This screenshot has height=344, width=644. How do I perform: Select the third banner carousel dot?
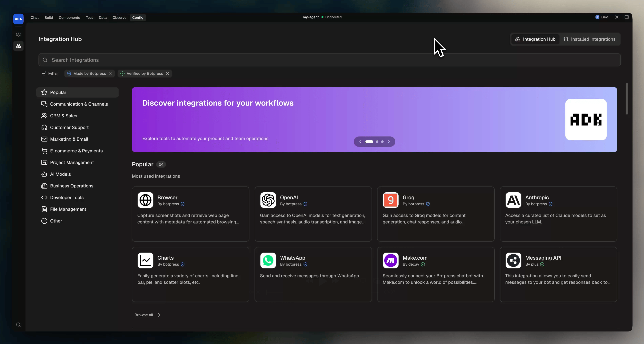[x=382, y=142]
